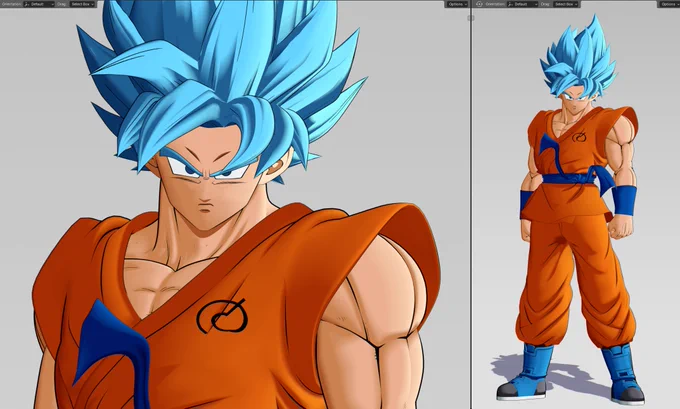Open the Drag 'Select Box' dropdown in right viewport
The width and height of the screenshot is (680, 409).
click(x=566, y=4)
